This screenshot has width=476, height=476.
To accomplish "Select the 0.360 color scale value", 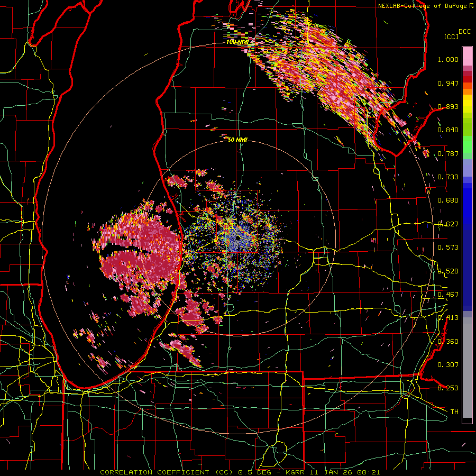I will click(448, 342).
